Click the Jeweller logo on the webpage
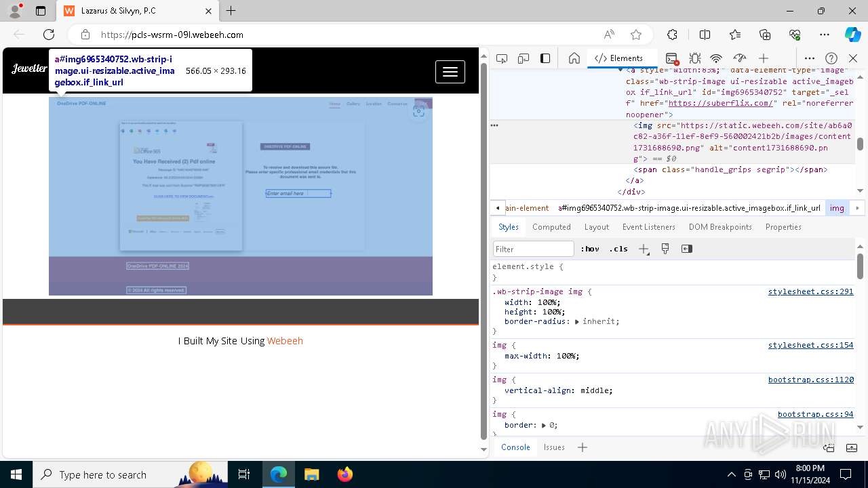The height and width of the screenshot is (488, 868). pyautogui.click(x=30, y=68)
